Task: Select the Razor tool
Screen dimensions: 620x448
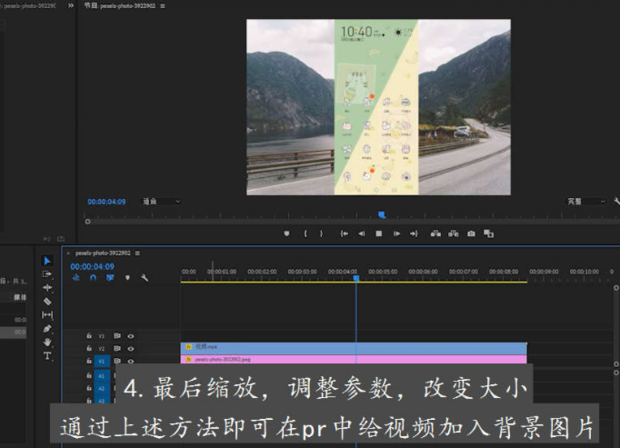Action: tap(47, 301)
